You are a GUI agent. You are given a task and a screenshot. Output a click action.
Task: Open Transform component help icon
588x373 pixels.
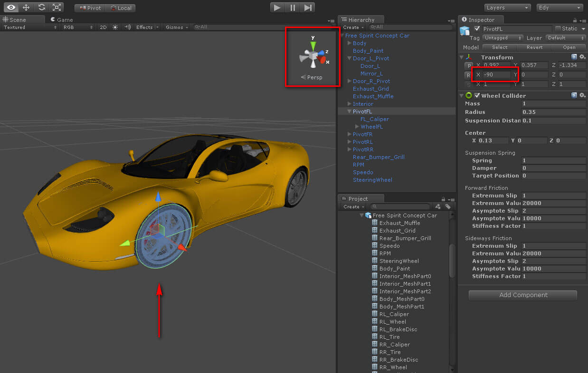point(574,57)
